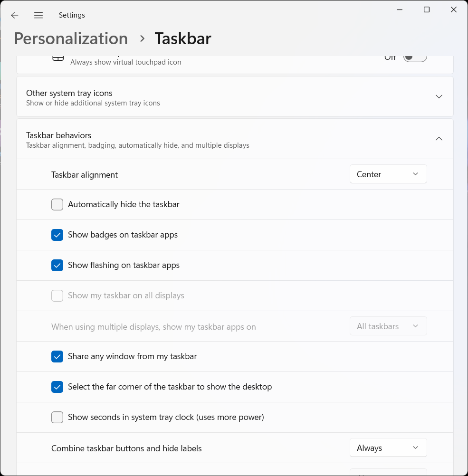The image size is (468, 476).
Task: Click the Taskbar behaviors header text
Action: click(59, 135)
